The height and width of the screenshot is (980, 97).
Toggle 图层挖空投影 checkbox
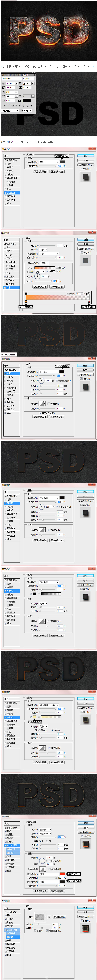(40, 413)
